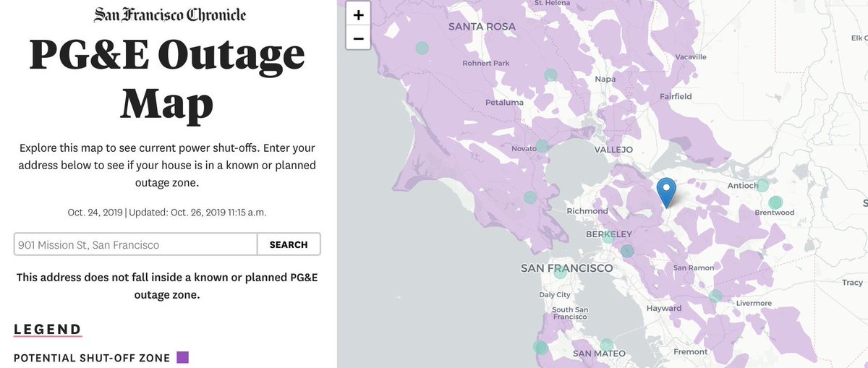
Task: Select the circle marker above San Mateo
Action: [x=606, y=344]
